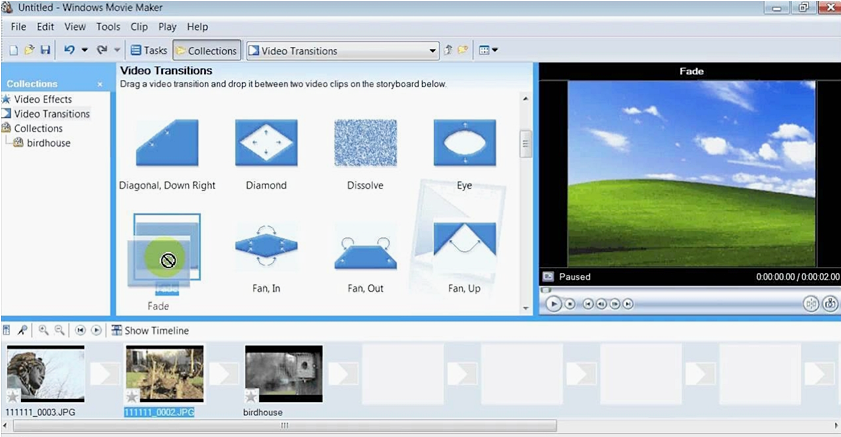Click transitions list scroll up arrow

[526, 99]
